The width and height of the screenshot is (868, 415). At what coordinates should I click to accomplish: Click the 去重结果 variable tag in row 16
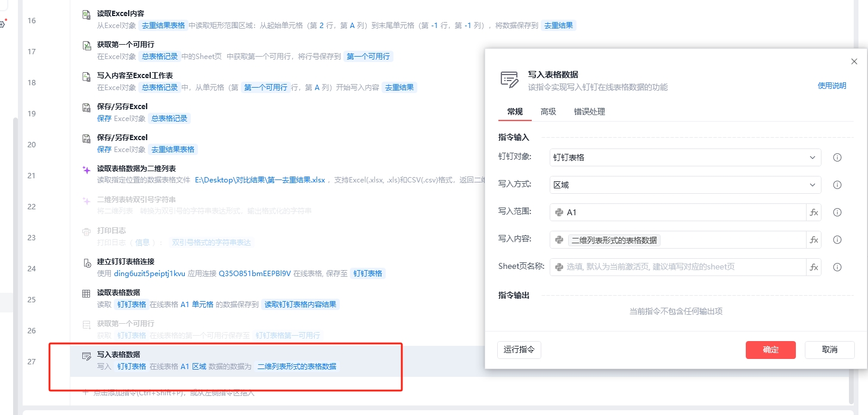click(559, 25)
